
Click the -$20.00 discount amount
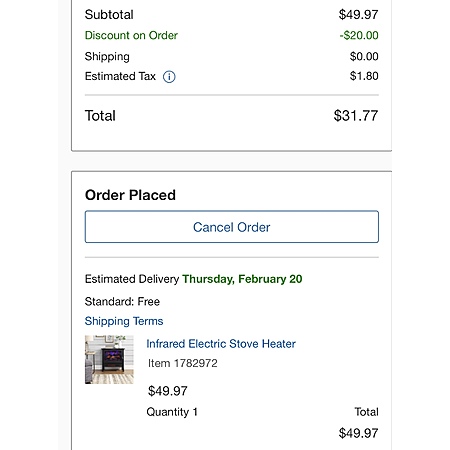[359, 35]
